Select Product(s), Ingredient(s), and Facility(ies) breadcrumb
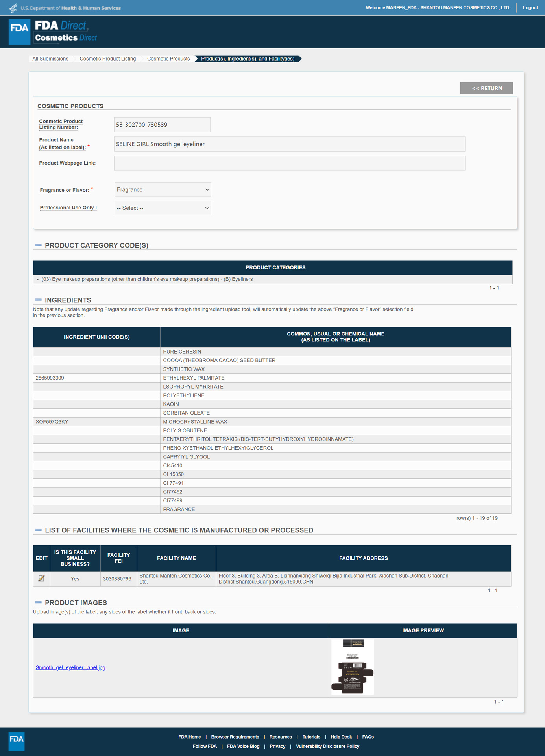The image size is (545, 756). coord(248,59)
